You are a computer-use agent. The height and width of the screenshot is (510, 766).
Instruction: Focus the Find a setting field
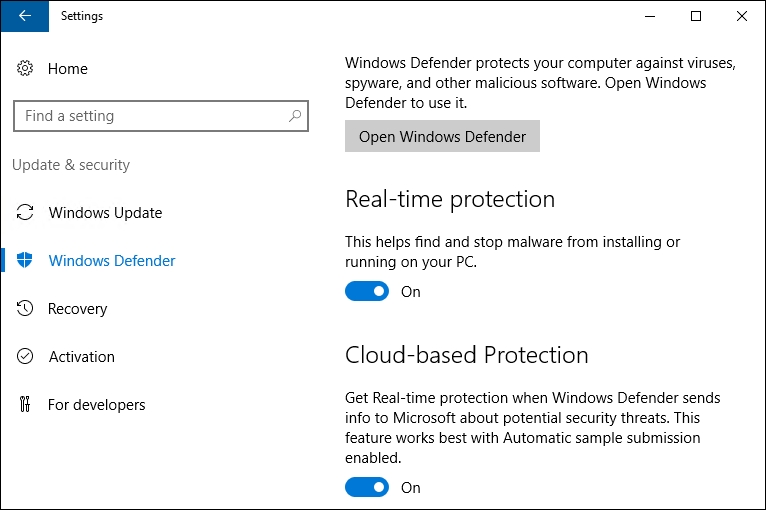tap(161, 116)
